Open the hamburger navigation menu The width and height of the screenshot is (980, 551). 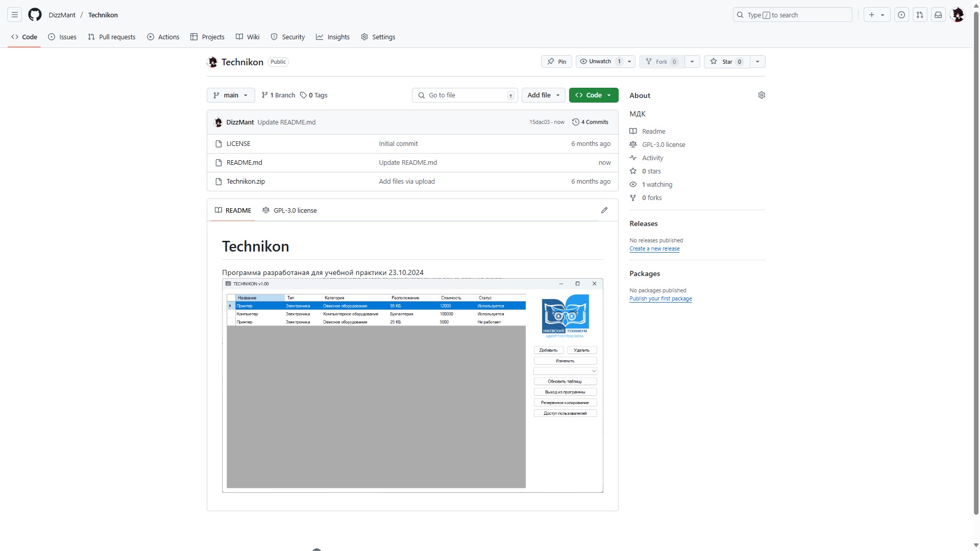pos(15,15)
